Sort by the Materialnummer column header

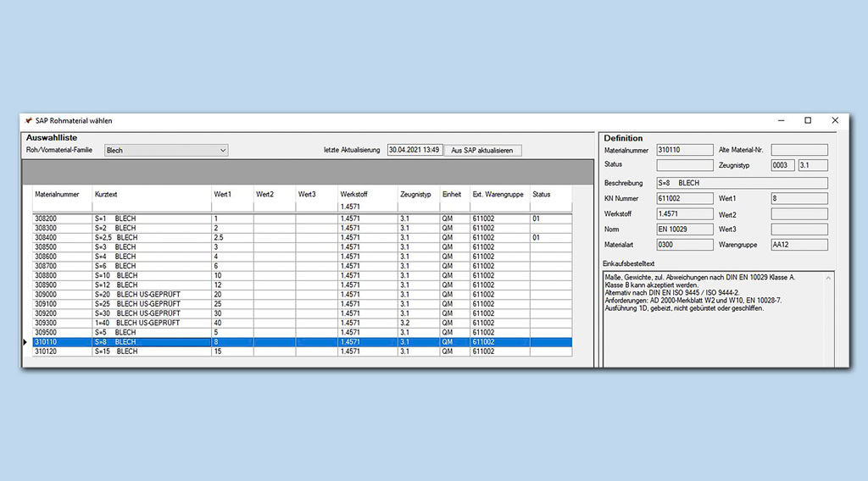[55, 195]
